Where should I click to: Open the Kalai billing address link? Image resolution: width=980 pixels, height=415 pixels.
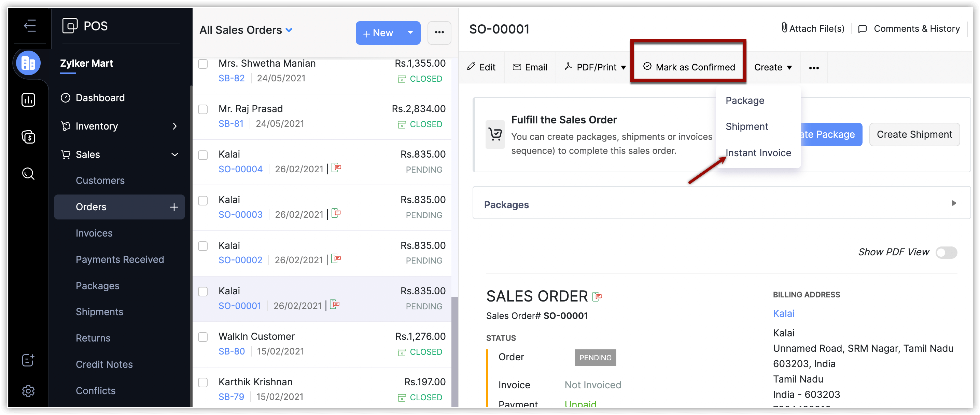(783, 313)
